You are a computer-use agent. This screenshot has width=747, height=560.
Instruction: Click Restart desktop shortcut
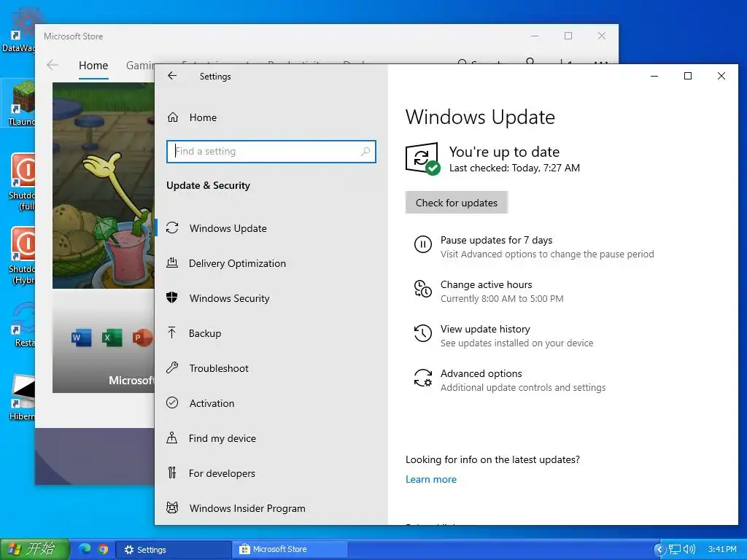tap(23, 324)
